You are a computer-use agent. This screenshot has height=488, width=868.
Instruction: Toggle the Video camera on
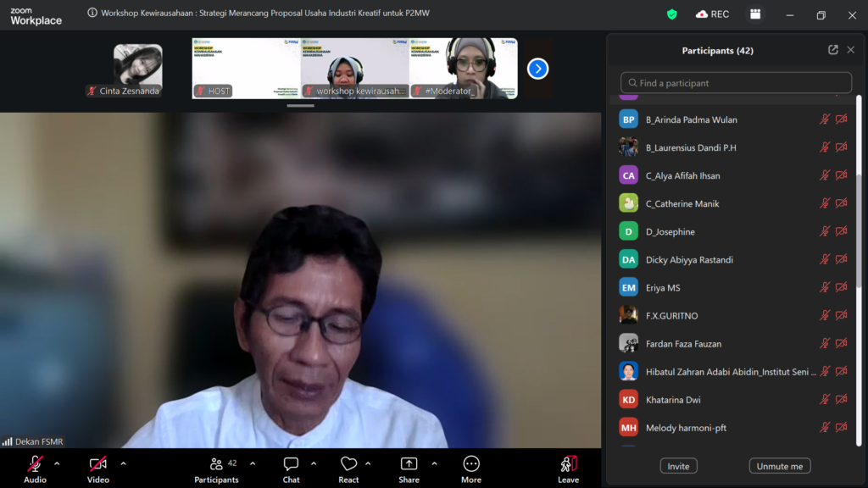[98, 464]
